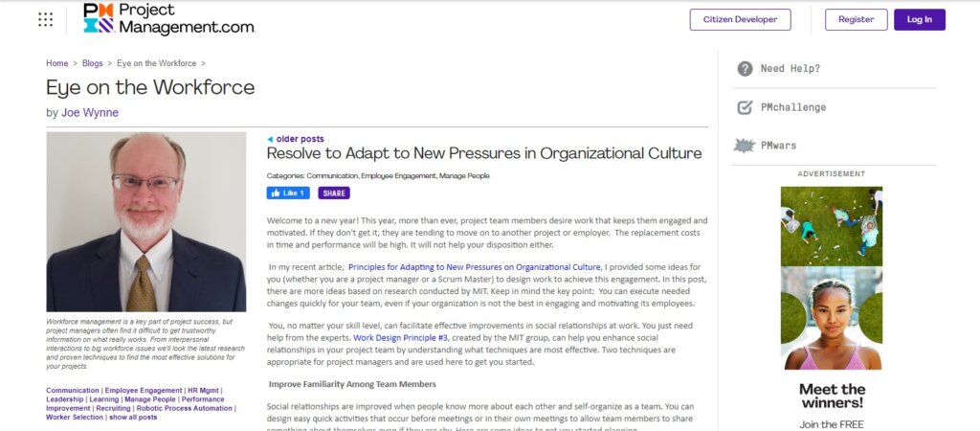Viewport: 980px width, 431px height.
Task: Click the Citizen Developer button
Action: click(740, 19)
